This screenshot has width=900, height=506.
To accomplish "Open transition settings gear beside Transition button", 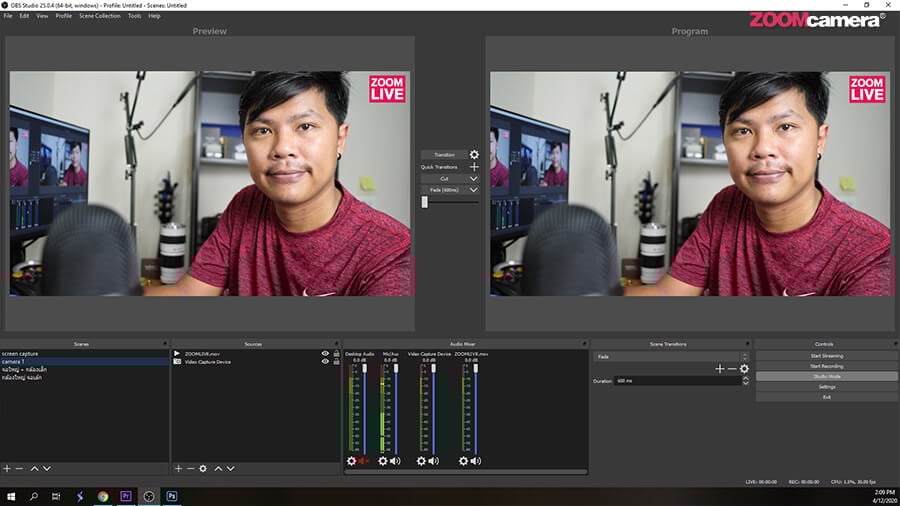I will 474,154.
